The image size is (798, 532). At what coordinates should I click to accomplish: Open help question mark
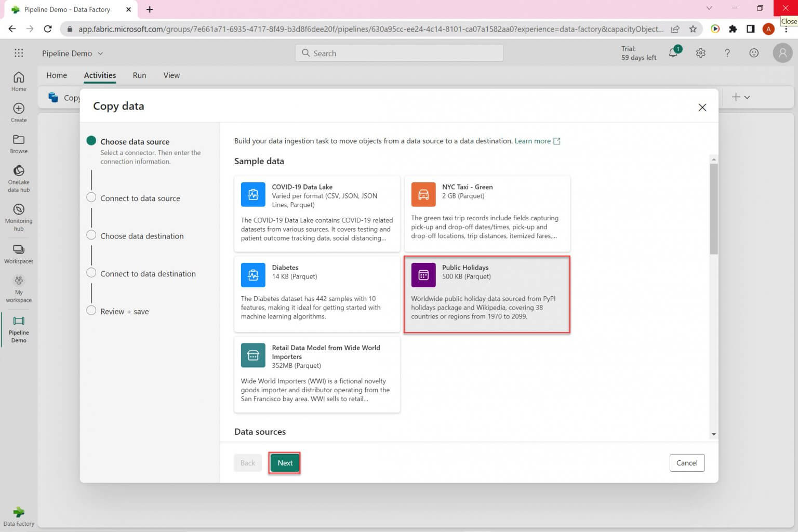[727, 53]
